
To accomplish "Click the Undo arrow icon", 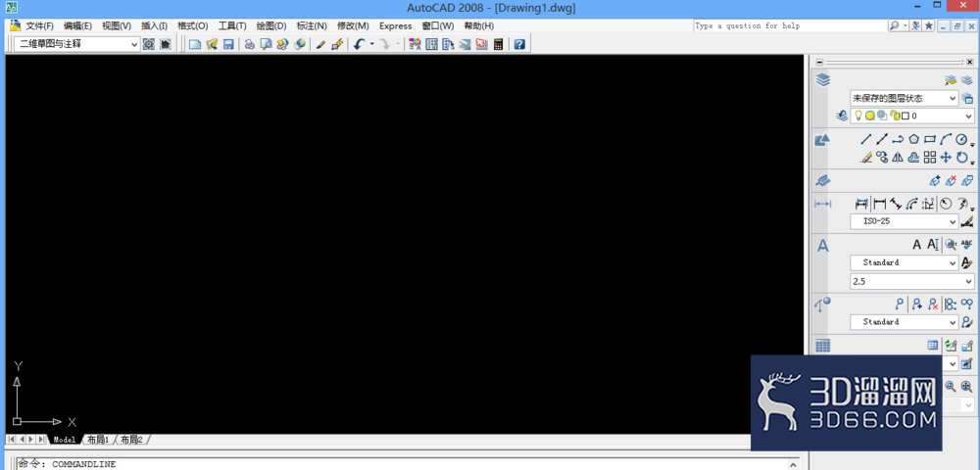I will pos(359,44).
